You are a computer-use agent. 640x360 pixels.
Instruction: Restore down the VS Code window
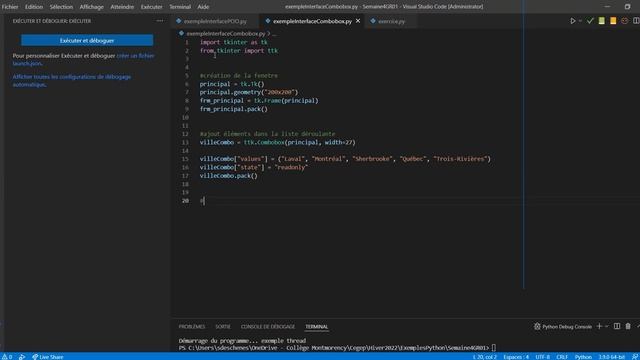click(627, 7)
